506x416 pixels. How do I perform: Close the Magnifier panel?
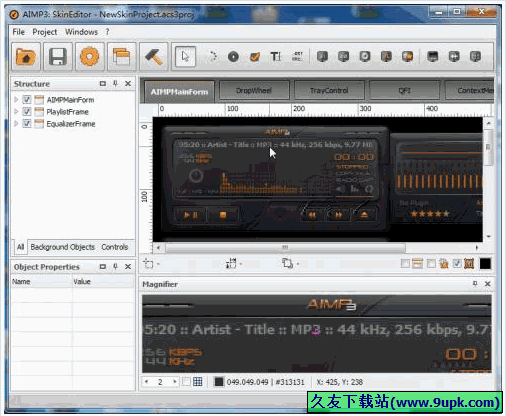[487, 284]
